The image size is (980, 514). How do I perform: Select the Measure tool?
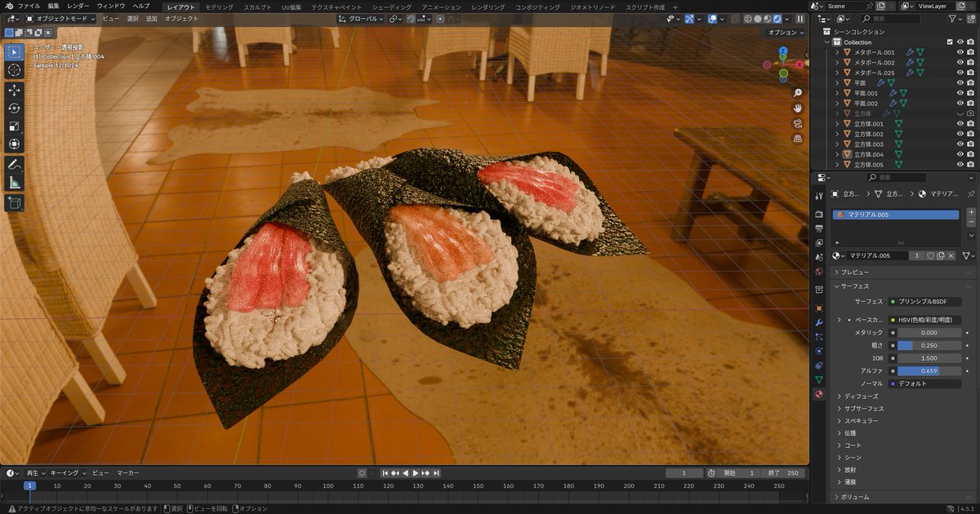tap(14, 182)
